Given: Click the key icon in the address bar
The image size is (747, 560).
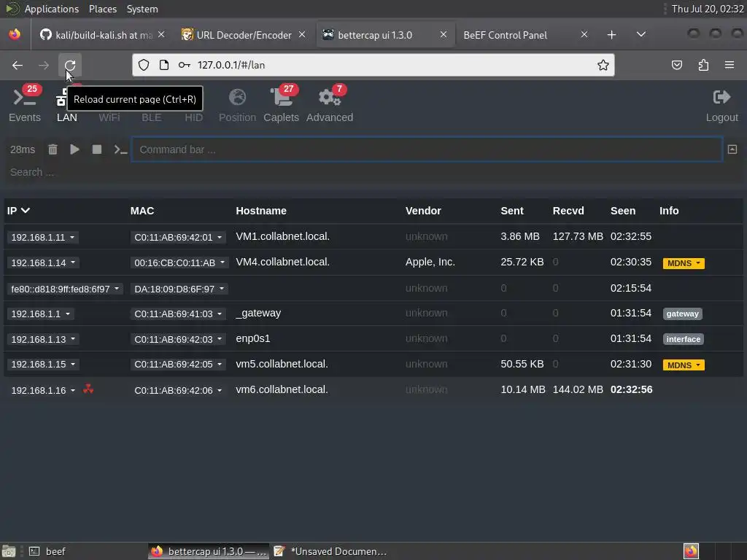Looking at the screenshot, I should point(185,65).
